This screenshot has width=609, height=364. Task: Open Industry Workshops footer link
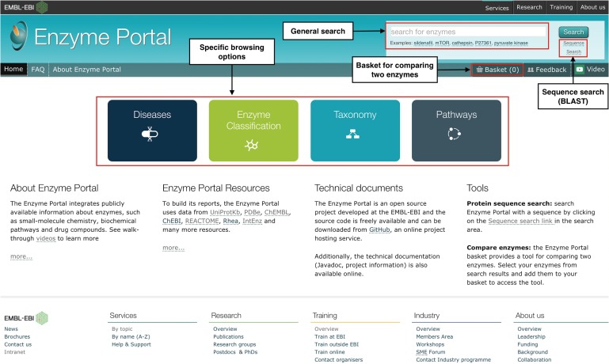click(x=430, y=344)
